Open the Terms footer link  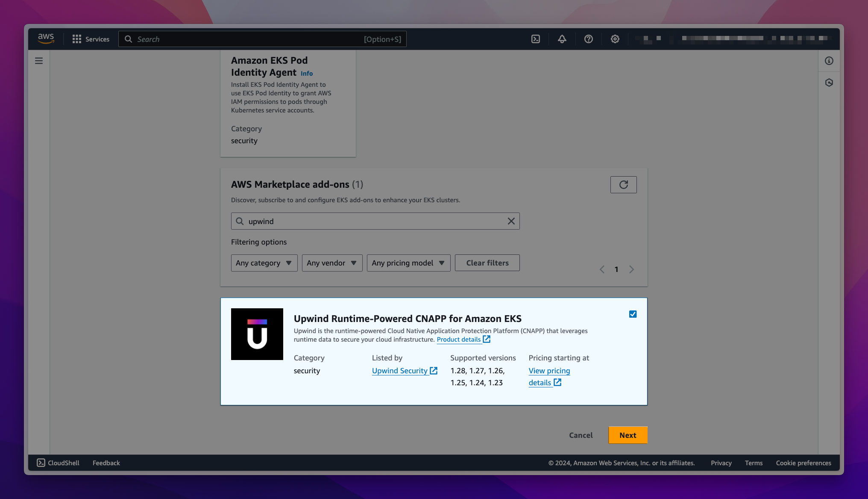pos(754,463)
